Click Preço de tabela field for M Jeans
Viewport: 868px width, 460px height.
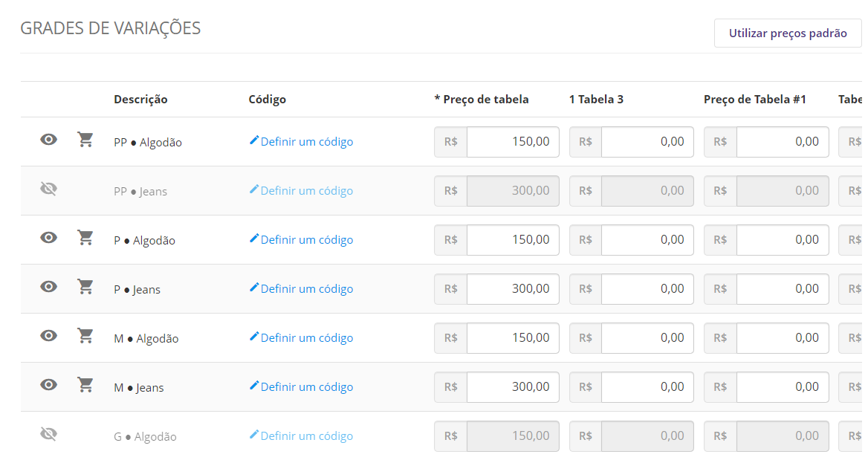click(513, 387)
